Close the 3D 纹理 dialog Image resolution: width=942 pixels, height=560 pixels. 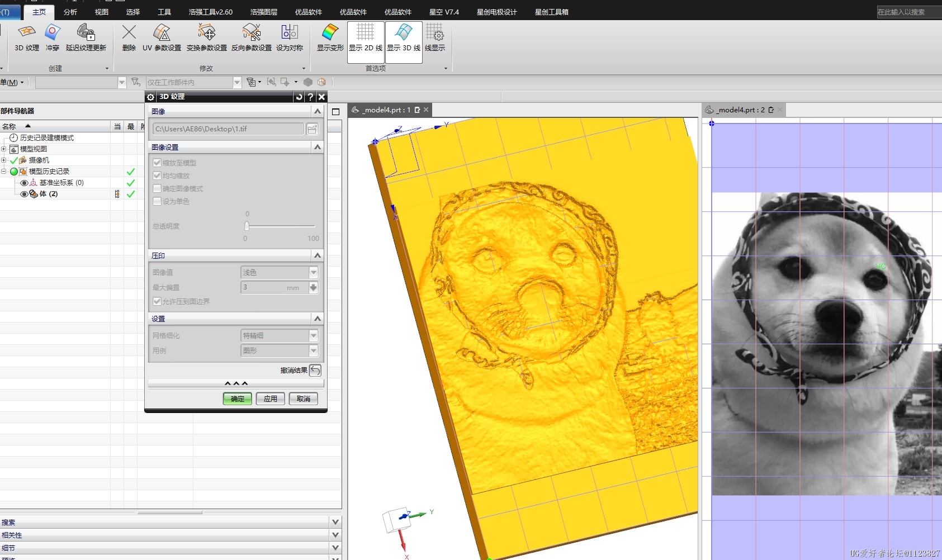coord(321,97)
